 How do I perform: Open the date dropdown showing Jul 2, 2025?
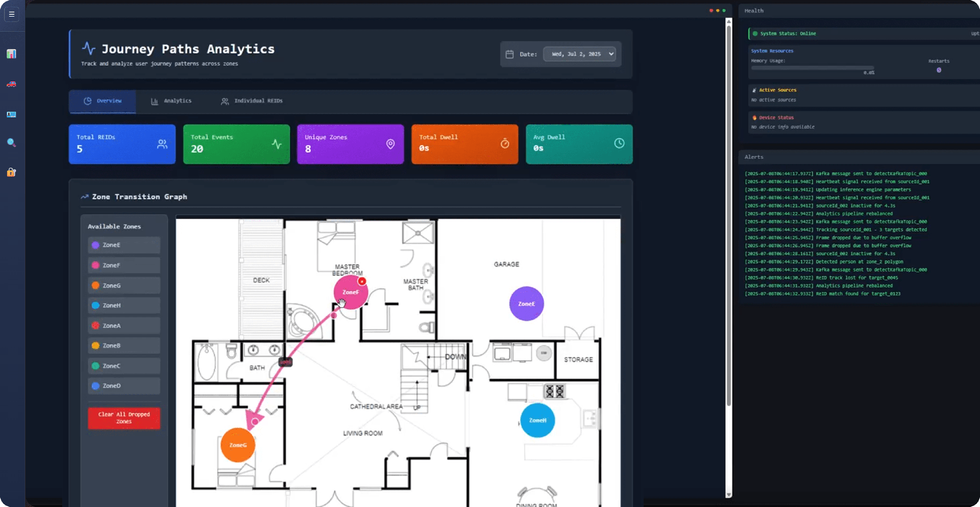pos(579,54)
